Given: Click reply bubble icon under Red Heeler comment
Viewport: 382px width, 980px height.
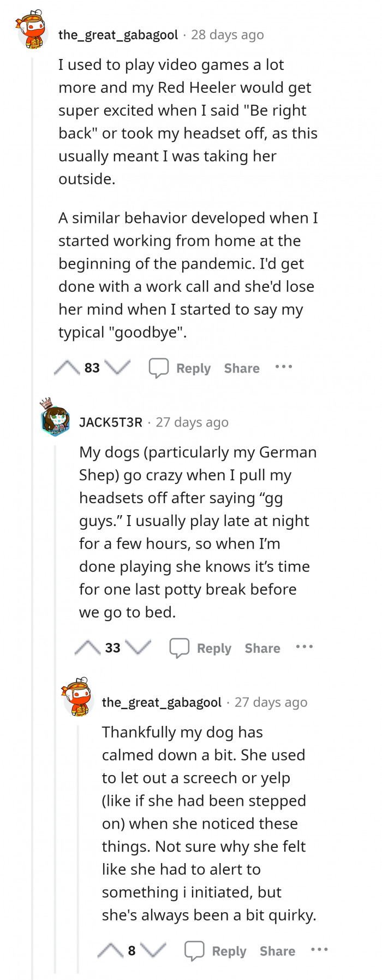Looking at the screenshot, I should pyautogui.click(x=159, y=368).
